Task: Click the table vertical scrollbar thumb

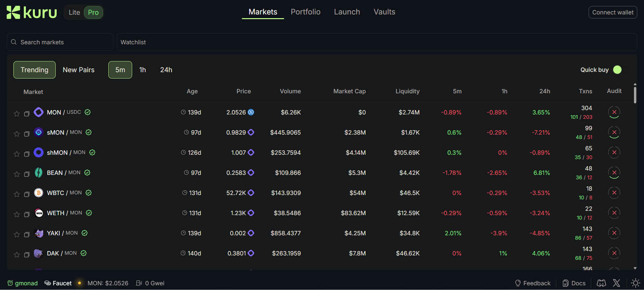Action: pyautogui.click(x=635, y=95)
